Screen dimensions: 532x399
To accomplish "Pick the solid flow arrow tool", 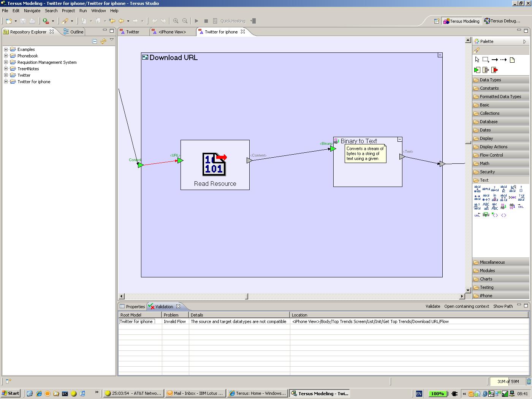I will click(494, 60).
